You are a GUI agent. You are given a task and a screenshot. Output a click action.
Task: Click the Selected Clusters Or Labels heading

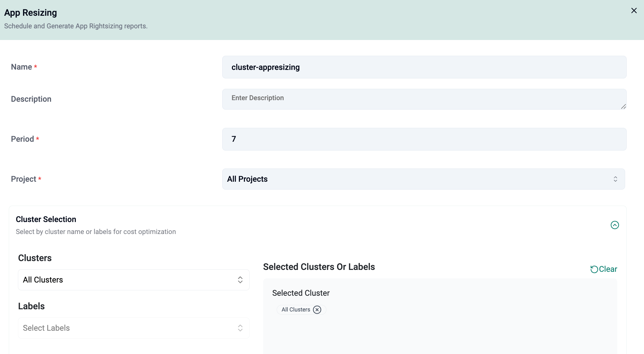click(x=319, y=267)
